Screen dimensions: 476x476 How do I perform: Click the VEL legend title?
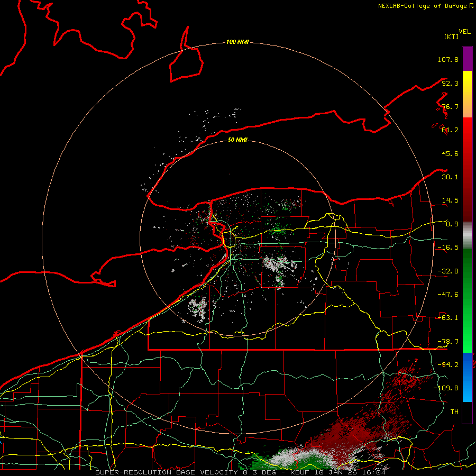pos(464,32)
